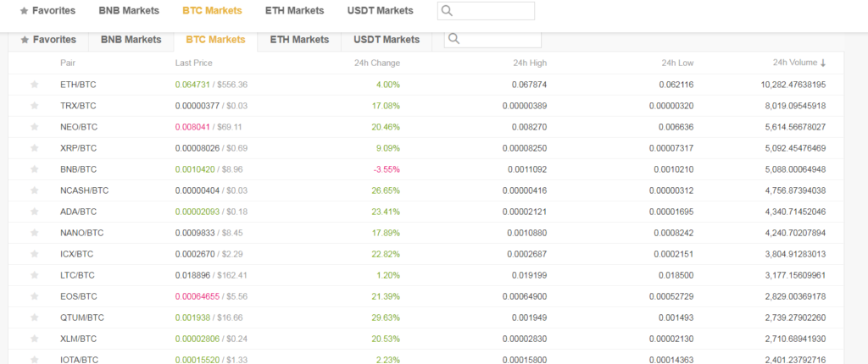Toggle favorite star for XRP/BTC
868x364 pixels.
point(35,148)
